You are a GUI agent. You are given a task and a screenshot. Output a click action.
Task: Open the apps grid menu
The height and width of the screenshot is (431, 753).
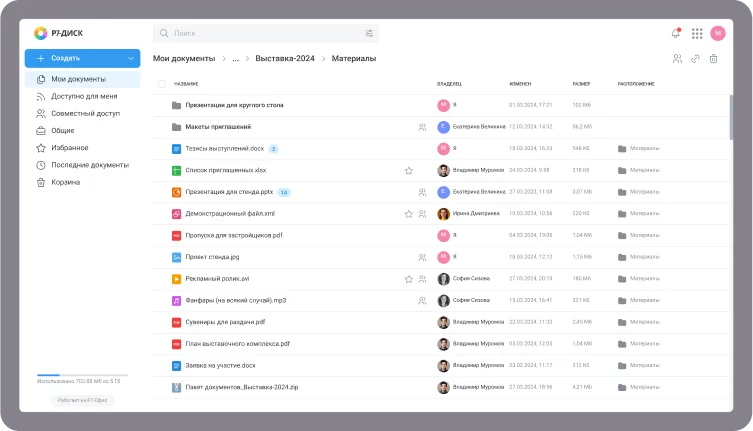(x=697, y=33)
